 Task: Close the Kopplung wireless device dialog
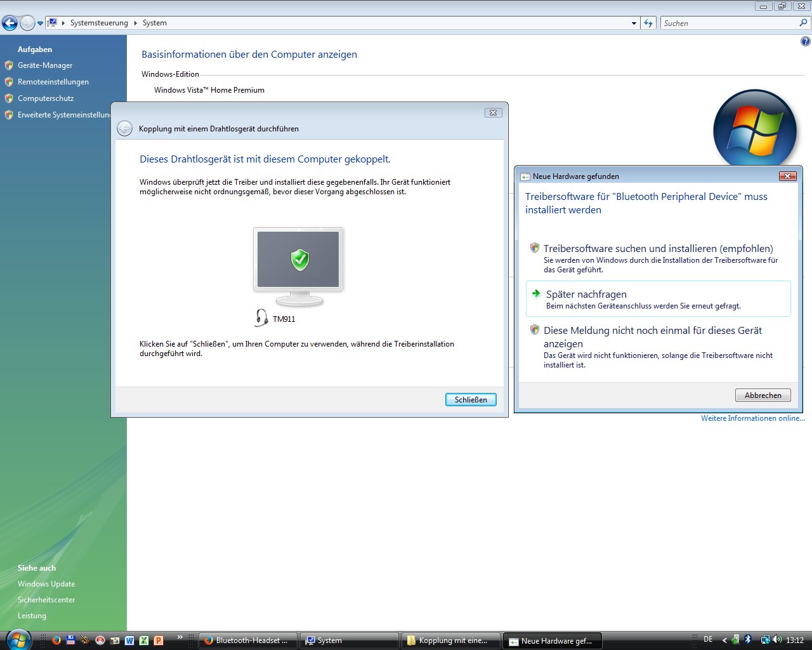click(493, 112)
